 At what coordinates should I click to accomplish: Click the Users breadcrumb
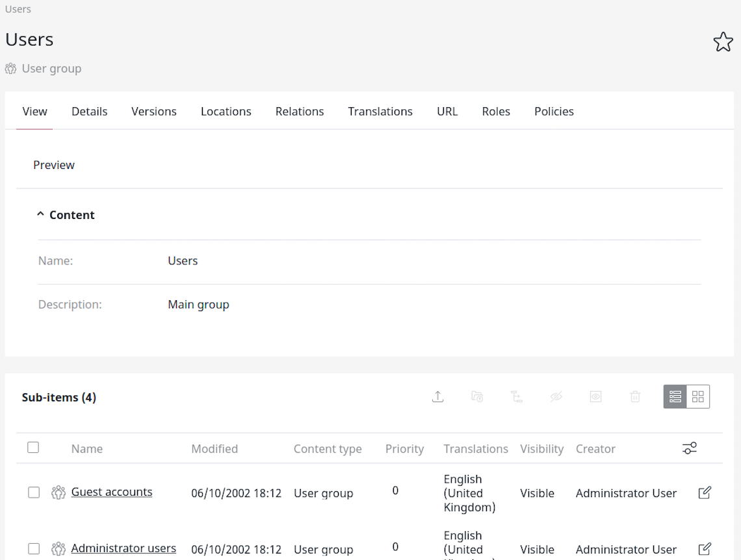[x=18, y=9]
